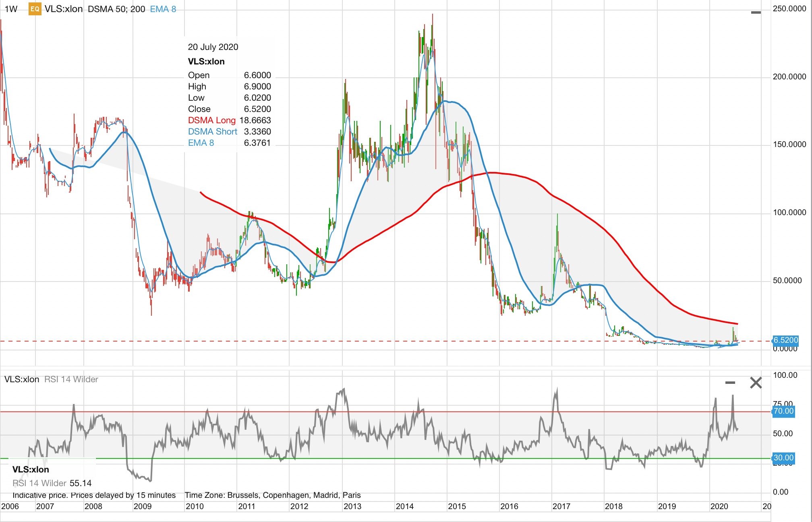Screen dimensions: 812x522
Task: Select the 2013 label on time axis
Action: tap(352, 506)
